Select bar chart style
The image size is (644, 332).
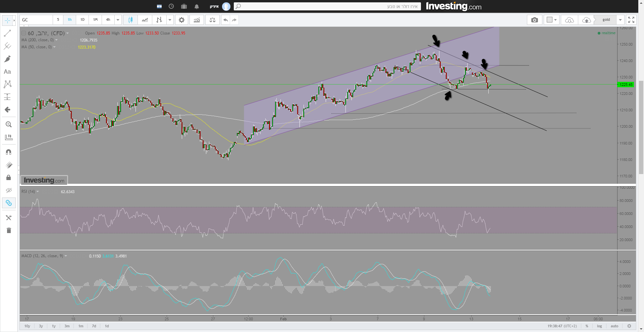pyautogui.click(x=159, y=20)
